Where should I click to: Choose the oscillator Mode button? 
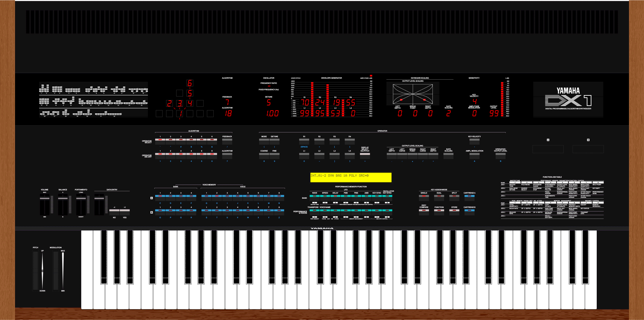click(264, 141)
